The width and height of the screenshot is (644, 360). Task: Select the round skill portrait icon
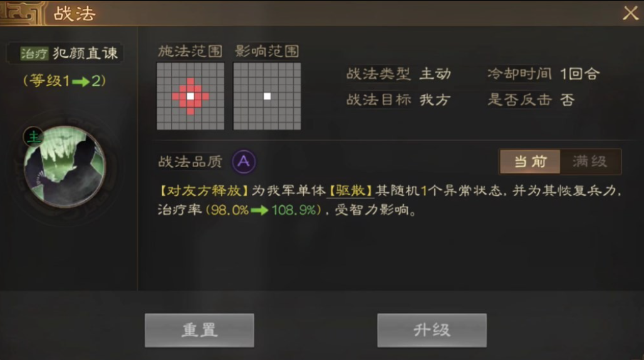click(x=65, y=167)
